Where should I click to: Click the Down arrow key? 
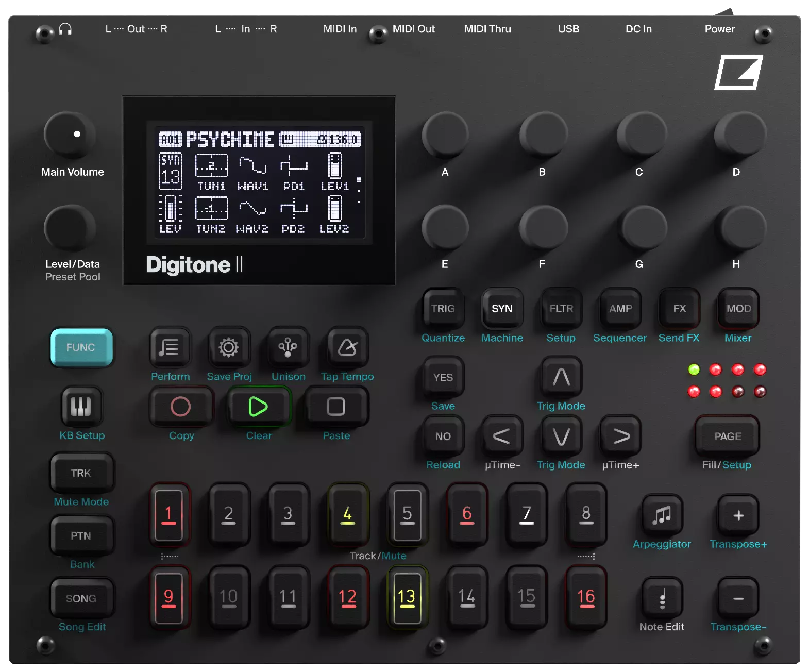(561, 436)
